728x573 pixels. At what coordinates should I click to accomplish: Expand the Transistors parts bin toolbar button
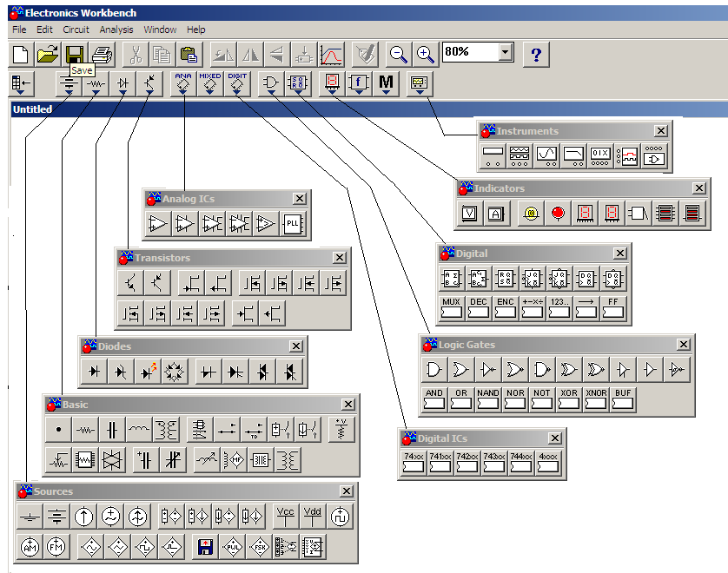[149, 84]
